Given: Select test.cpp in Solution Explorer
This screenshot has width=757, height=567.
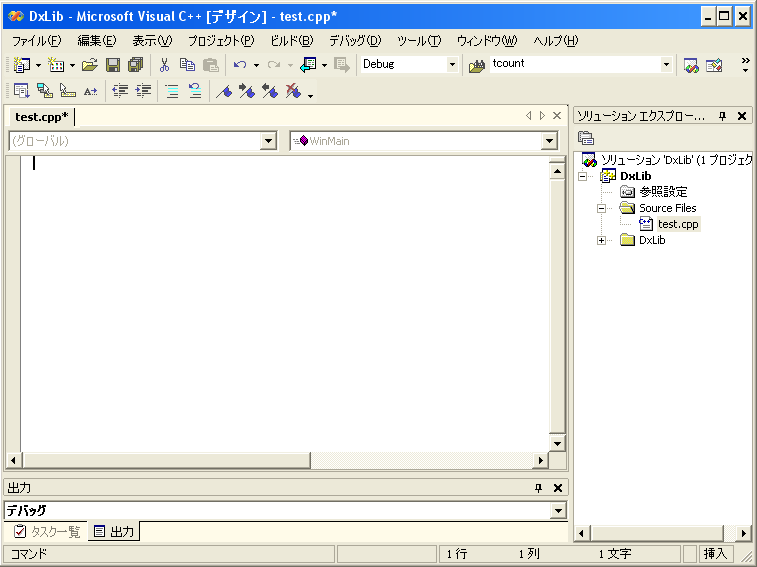Looking at the screenshot, I should (678, 224).
